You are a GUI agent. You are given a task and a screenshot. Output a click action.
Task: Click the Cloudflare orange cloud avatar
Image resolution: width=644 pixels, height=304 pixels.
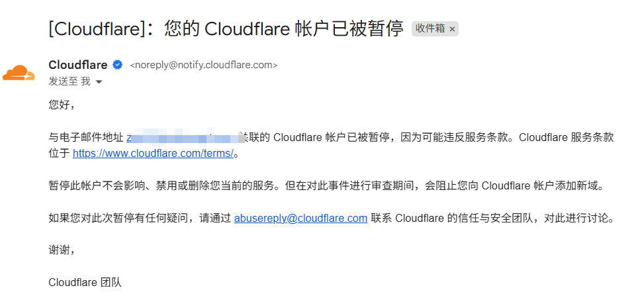click(x=19, y=73)
